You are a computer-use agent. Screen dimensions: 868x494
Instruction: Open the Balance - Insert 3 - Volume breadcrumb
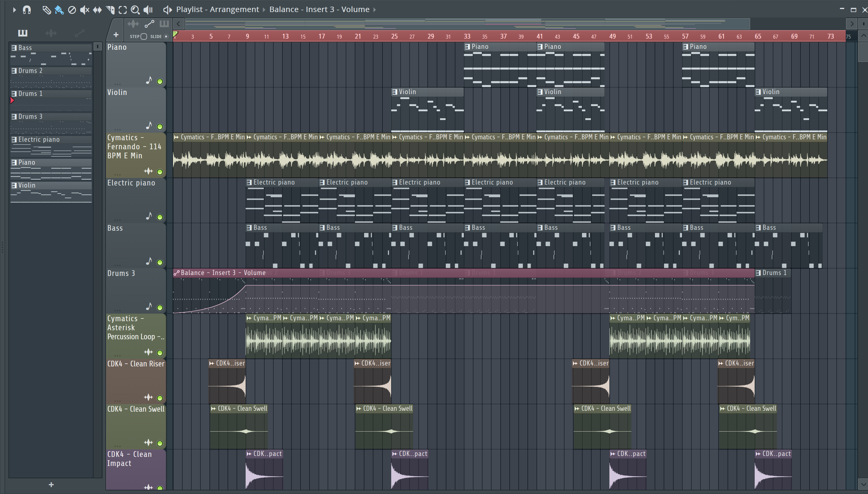click(x=319, y=10)
